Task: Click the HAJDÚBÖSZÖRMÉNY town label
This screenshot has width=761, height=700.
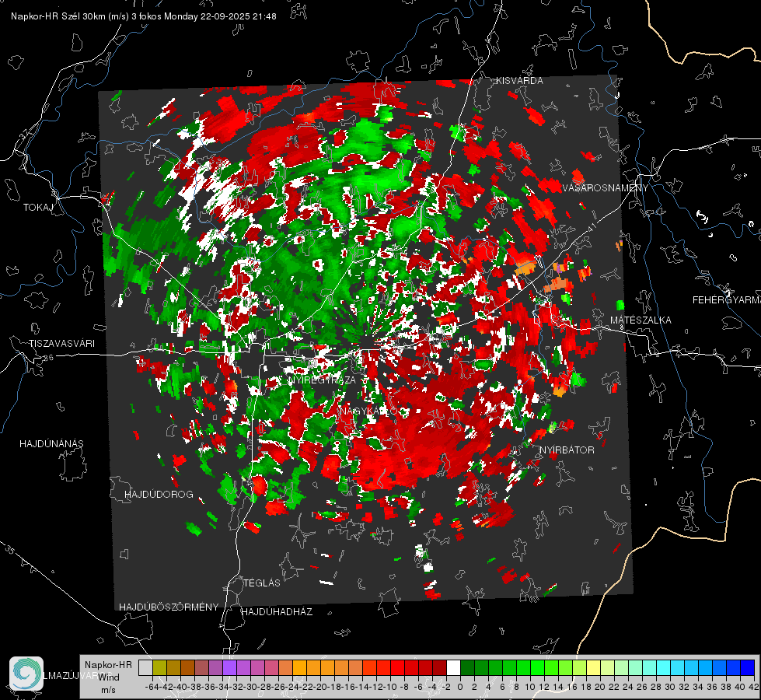Action: [x=169, y=607]
